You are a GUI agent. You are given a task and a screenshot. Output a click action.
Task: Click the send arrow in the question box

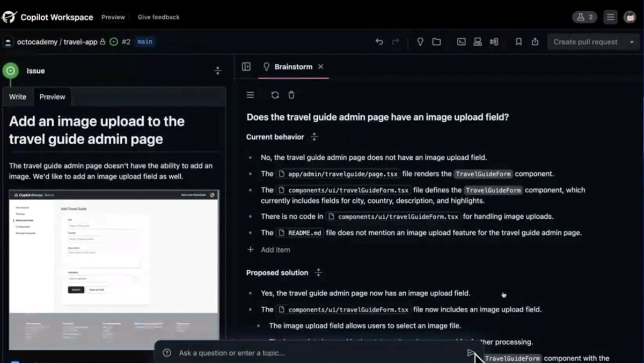pos(471,353)
